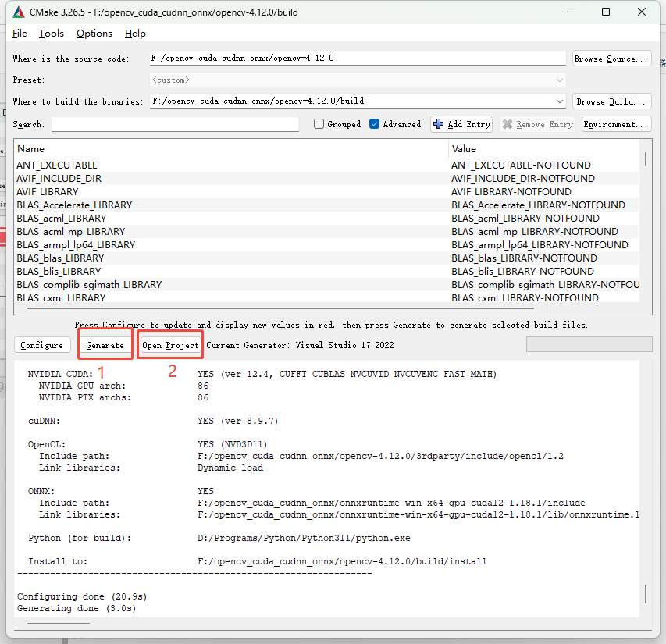Open the File menu
This screenshot has height=644, width=666.
tap(20, 34)
